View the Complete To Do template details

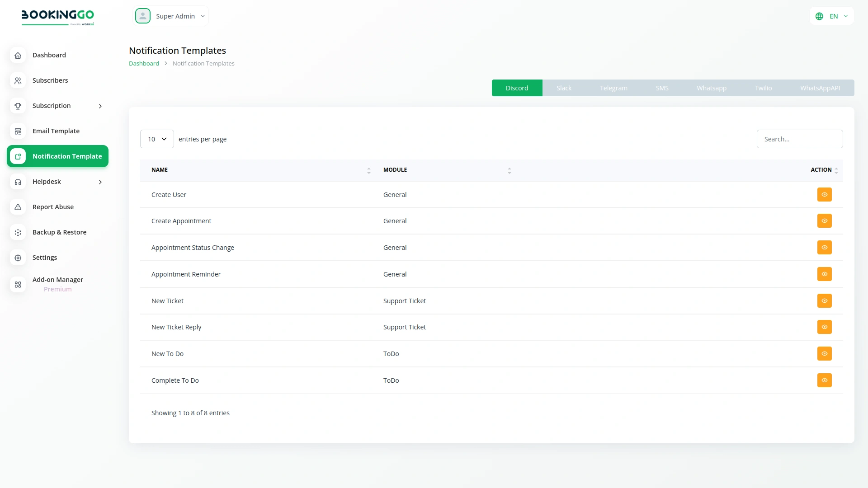(x=824, y=380)
